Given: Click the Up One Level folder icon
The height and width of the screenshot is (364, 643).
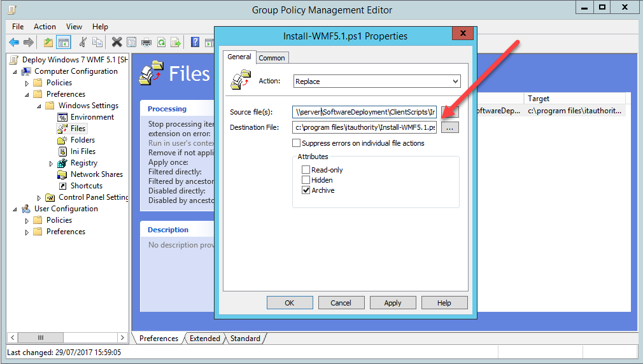Looking at the screenshot, I should coord(48,42).
